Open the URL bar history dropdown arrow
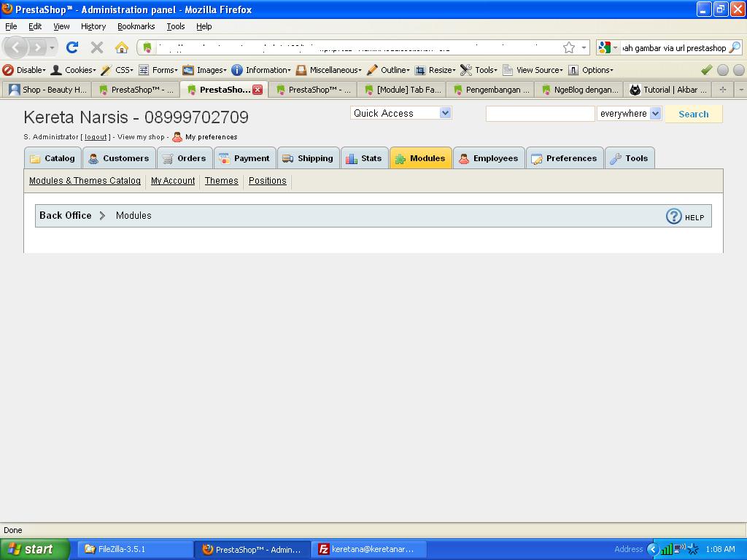 coord(584,47)
